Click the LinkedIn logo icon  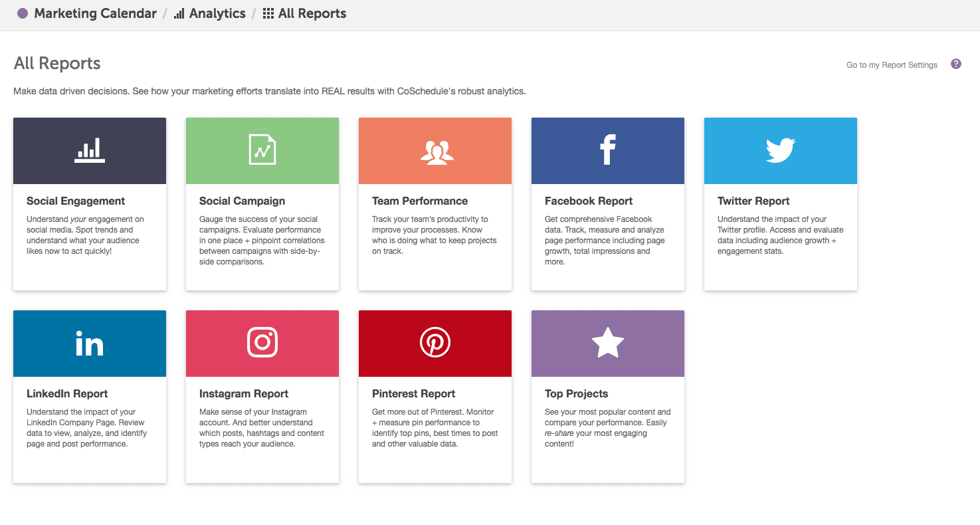coord(90,343)
